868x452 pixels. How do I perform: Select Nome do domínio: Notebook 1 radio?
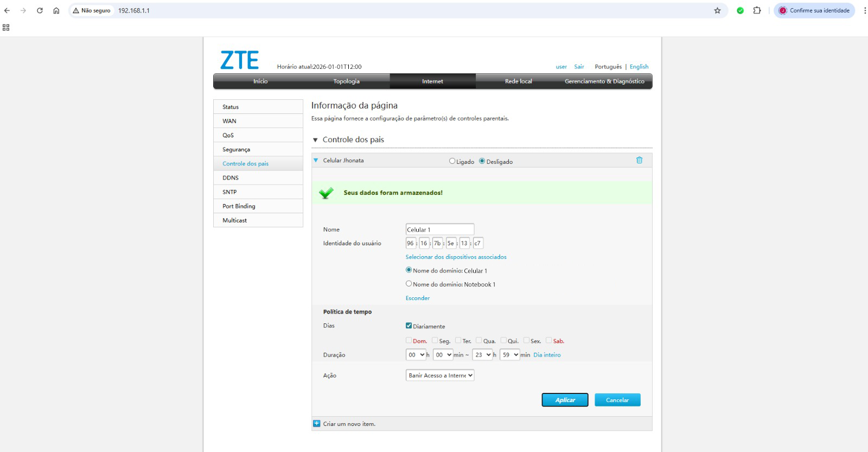tap(409, 283)
